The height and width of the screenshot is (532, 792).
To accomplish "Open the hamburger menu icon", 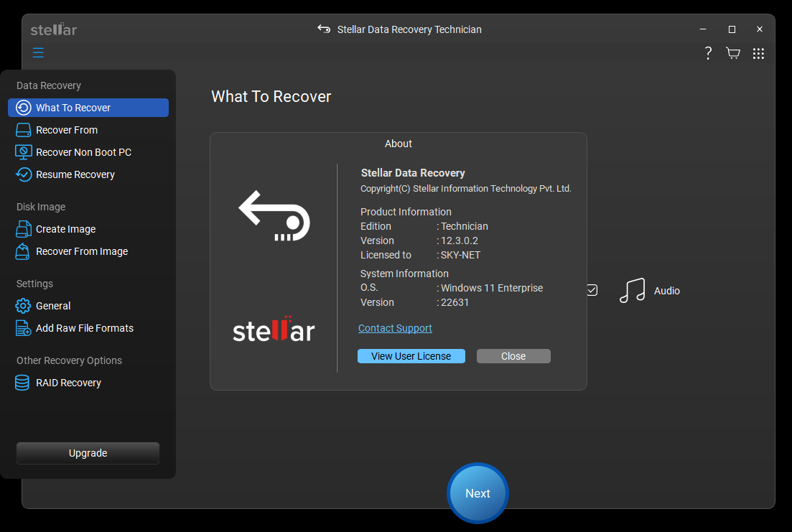I will (x=38, y=52).
